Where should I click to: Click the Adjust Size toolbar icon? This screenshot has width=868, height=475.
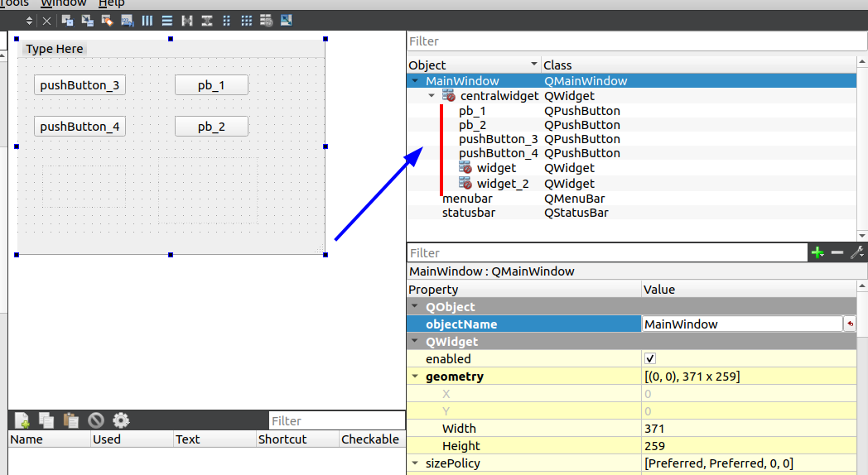tap(287, 21)
